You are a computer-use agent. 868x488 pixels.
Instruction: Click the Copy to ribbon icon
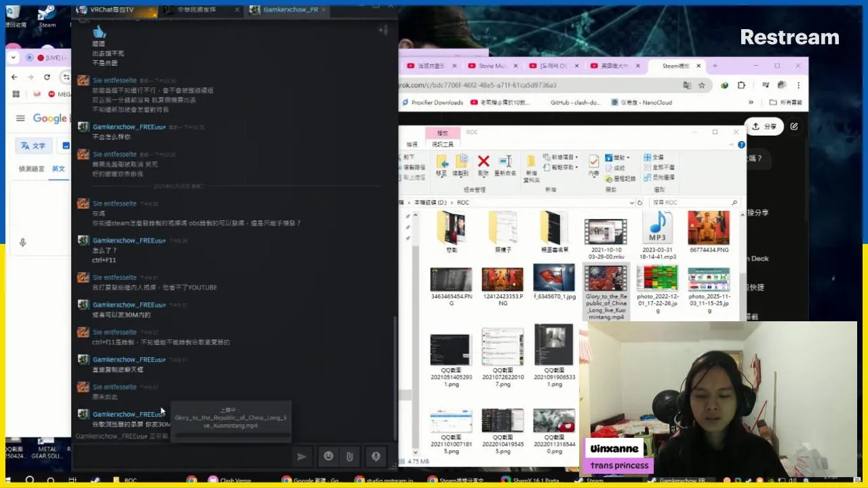coord(462,166)
